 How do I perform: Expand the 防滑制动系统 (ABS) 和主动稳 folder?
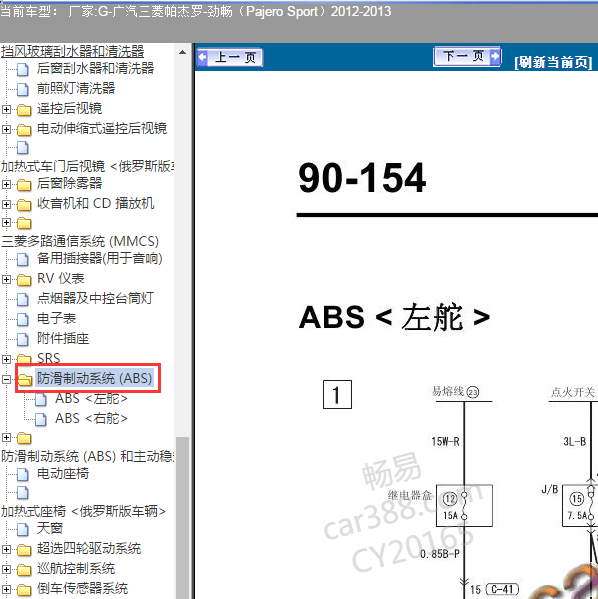[x=6, y=437]
